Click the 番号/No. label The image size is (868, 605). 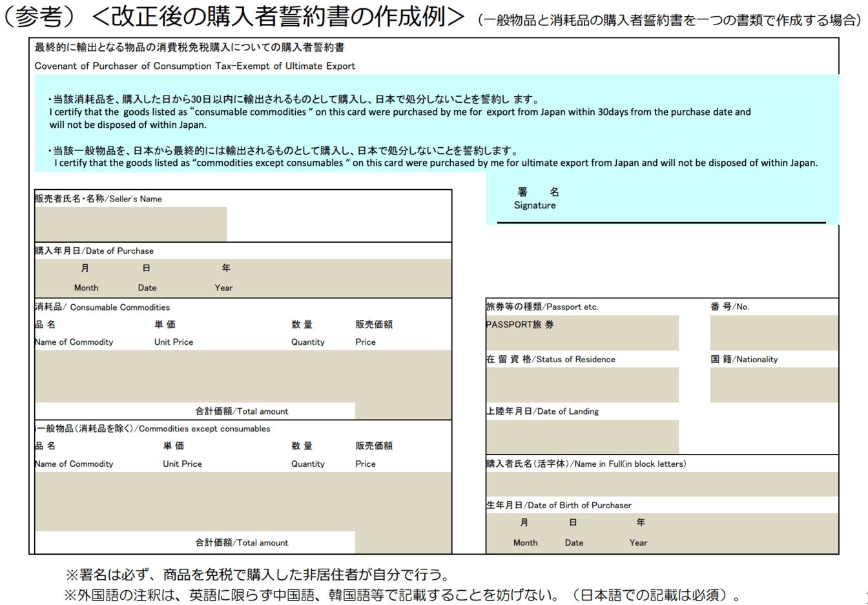click(730, 307)
